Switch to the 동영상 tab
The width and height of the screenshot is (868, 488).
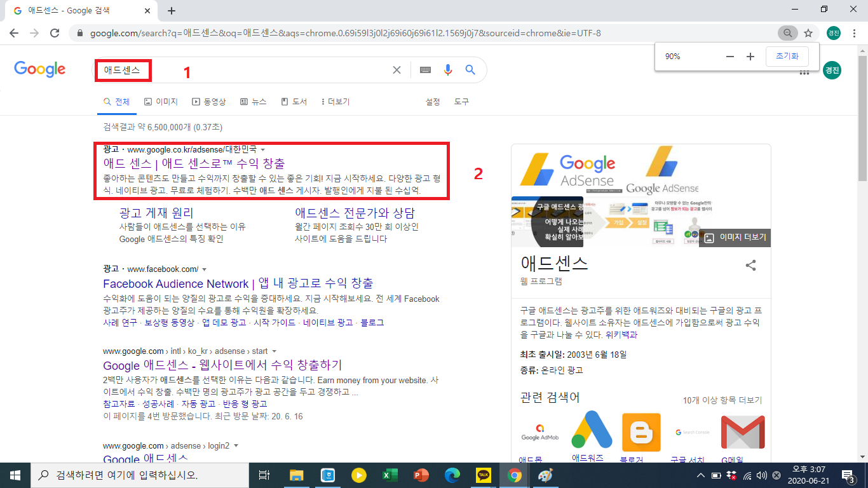coord(209,102)
